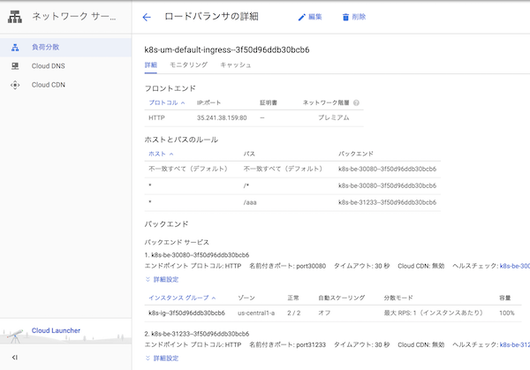Click the 最大 RPS: 1 balancing mode cell
The image size is (530, 370).
(x=433, y=313)
